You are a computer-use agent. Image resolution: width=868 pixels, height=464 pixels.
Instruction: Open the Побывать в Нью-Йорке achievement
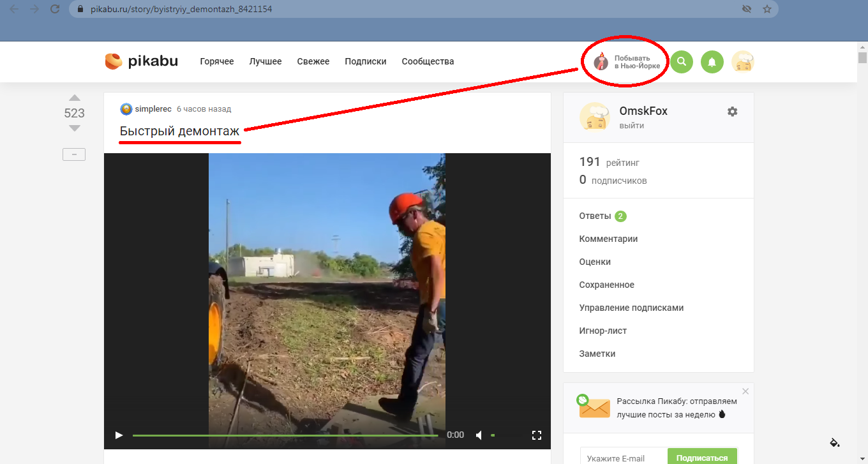tap(627, 62)
